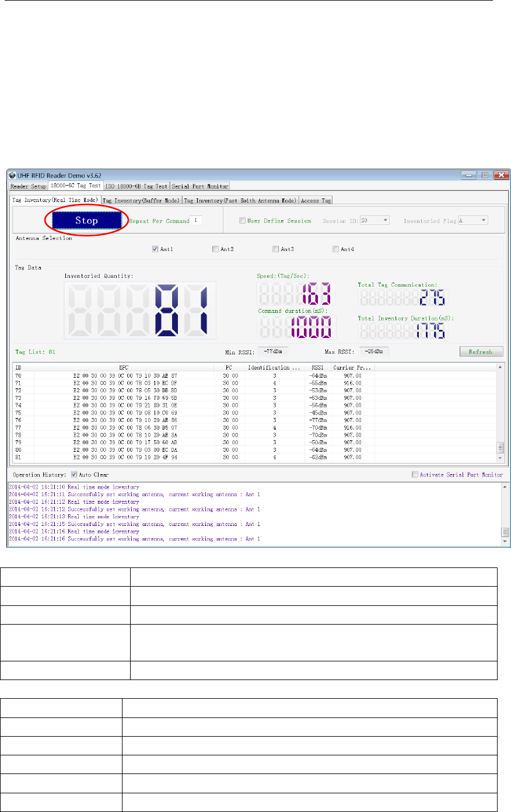Screen dimensions: 511x812
Task: Click the Min RSSI value field
Action: tap(273, 351)
